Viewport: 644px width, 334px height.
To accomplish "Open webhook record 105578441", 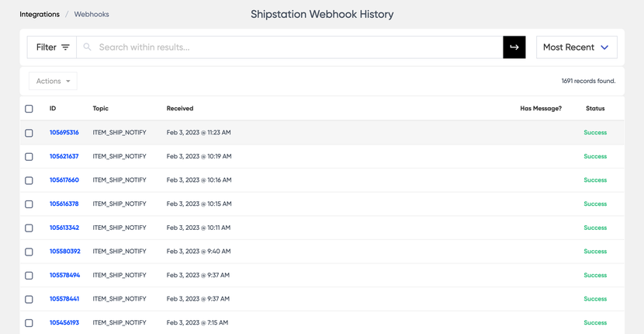I will pyautogui.click(x=64, y=299).
